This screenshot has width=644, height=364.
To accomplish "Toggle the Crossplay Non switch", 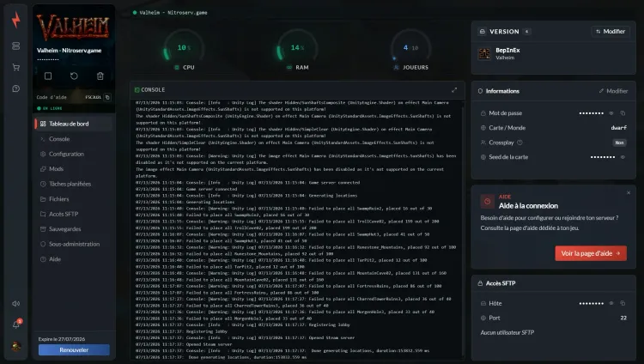I will point(619,143).
